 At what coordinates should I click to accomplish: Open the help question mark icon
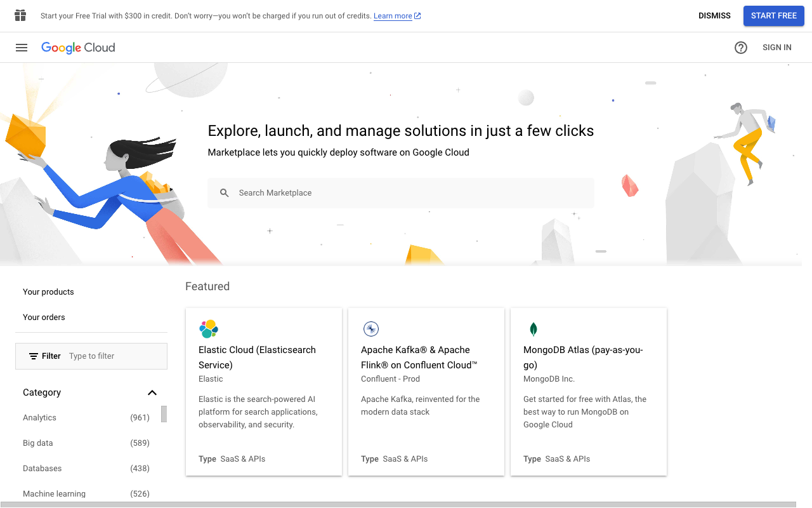(740, 48)
